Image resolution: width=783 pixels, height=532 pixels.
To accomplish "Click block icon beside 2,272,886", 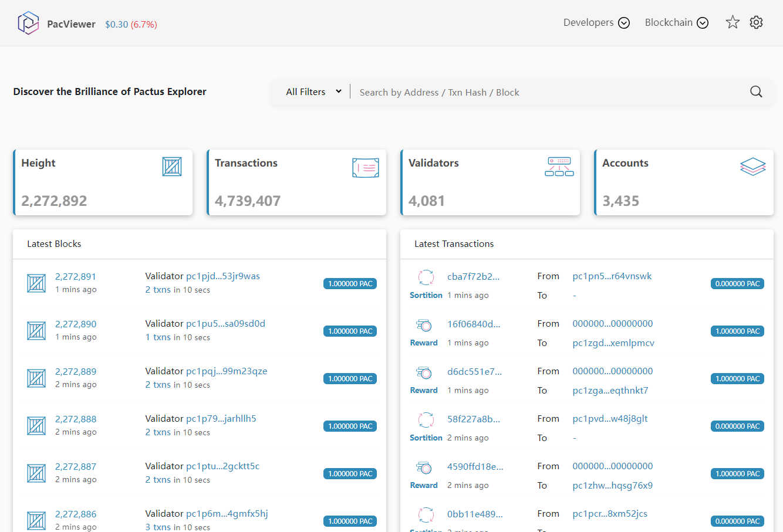I will coord(36,521).
